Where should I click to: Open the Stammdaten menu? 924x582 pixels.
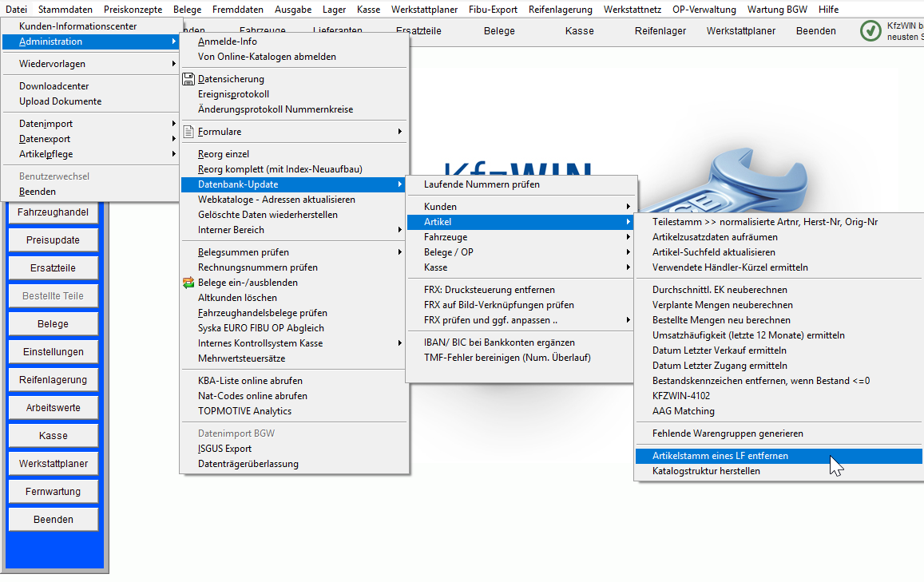tap(65, 10)
